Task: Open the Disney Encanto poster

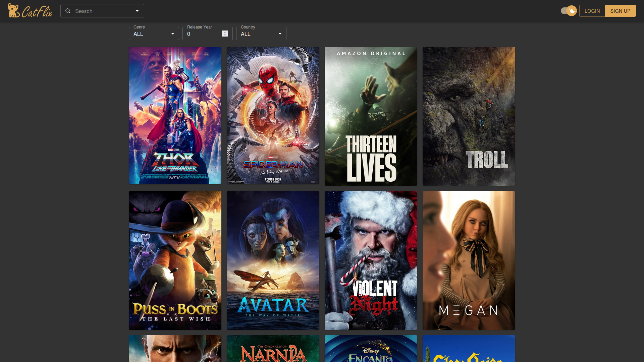Action: [x=371, y=349]
